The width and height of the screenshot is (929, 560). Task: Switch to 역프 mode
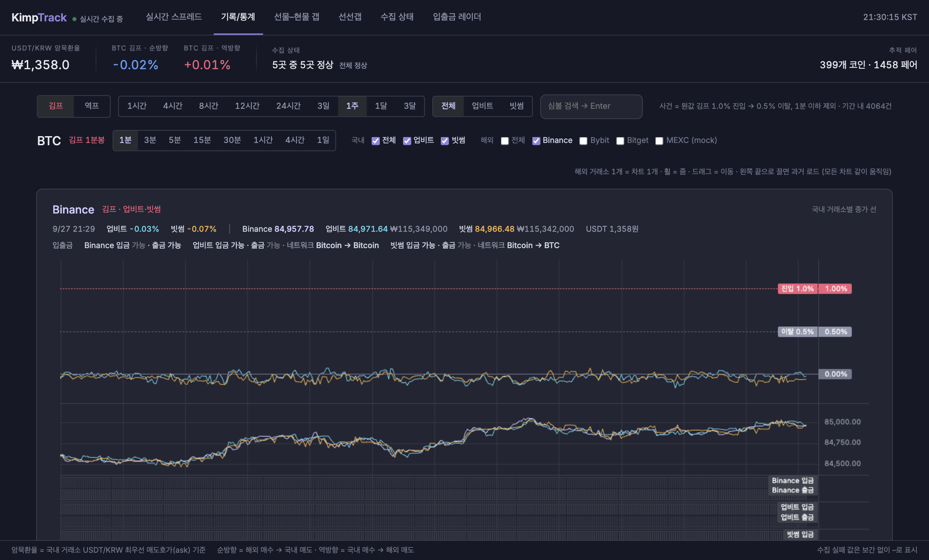92,106
